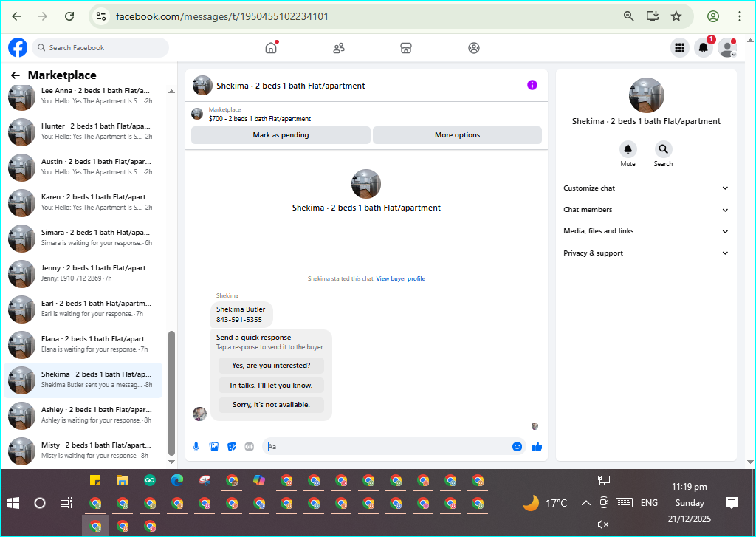Search in conversation with the magnifier icon
The width and height of the screenshot is (756, 537).
[x=664, y=149]
